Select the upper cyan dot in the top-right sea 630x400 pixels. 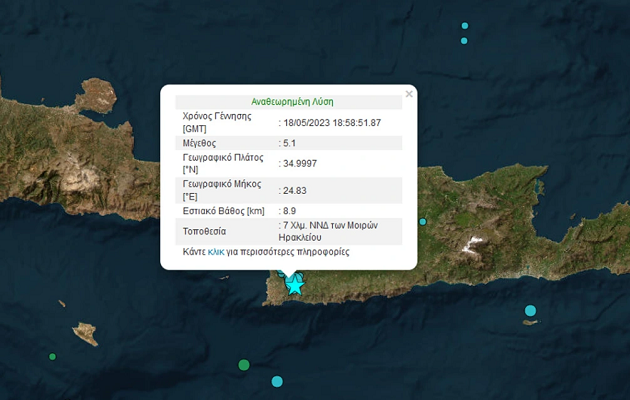click(x=464, y=25)
